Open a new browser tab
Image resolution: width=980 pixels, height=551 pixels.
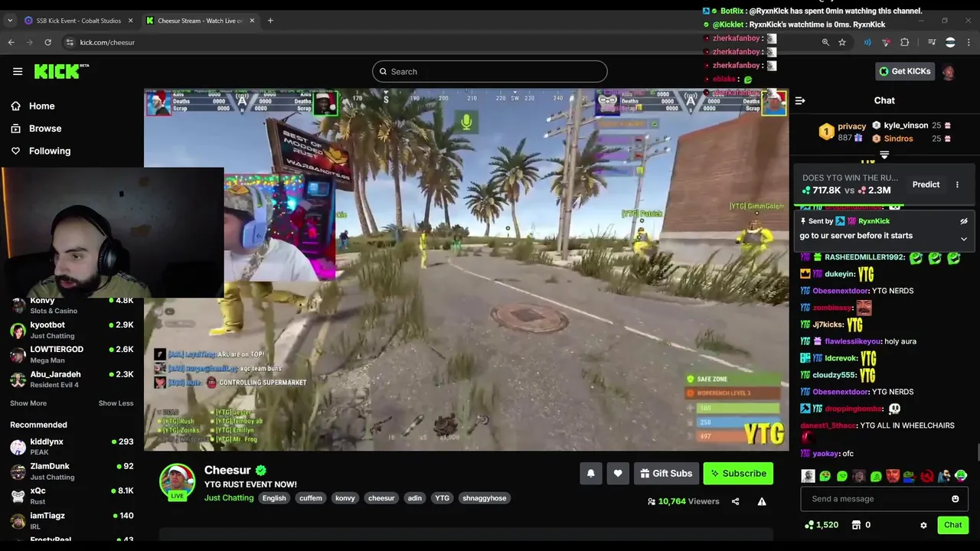coord(270,21)
